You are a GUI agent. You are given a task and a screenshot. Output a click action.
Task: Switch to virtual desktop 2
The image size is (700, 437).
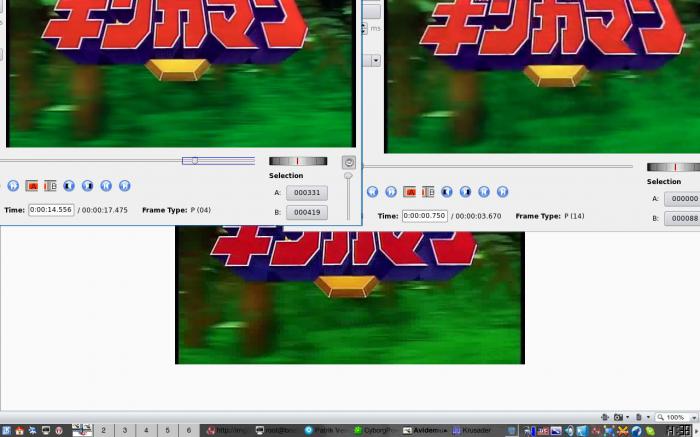tap(103, 430)
